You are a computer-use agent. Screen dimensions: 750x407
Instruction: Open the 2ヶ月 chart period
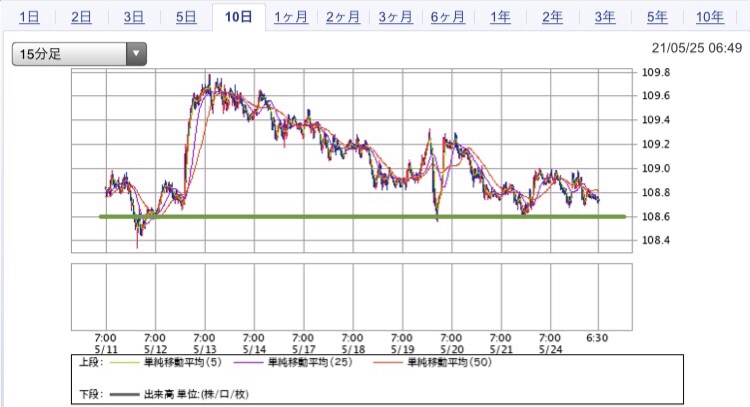343,17
